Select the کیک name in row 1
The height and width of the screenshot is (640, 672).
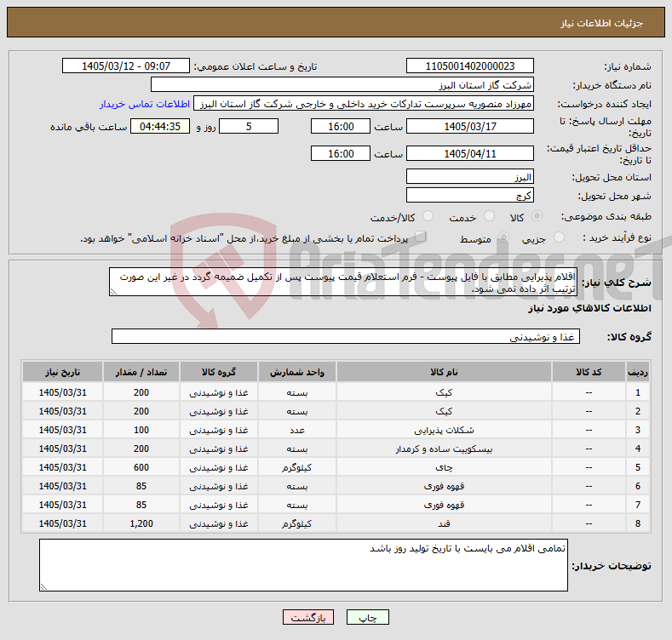[x=444, y=392]
